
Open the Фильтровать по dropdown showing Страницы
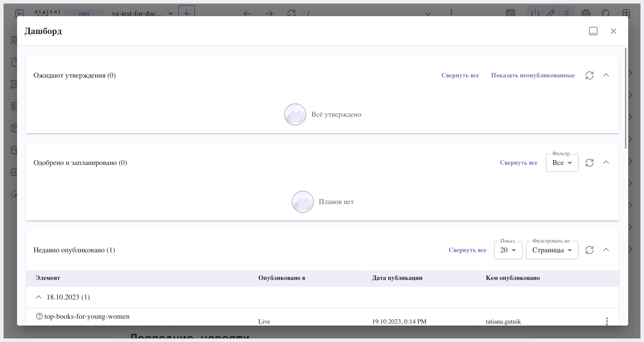pos(552,250)
